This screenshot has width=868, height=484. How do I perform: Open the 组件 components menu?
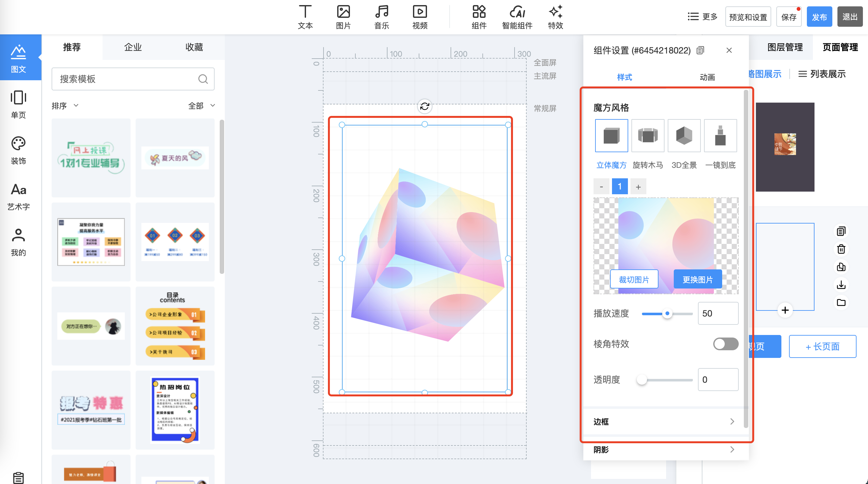click(479, 17)
